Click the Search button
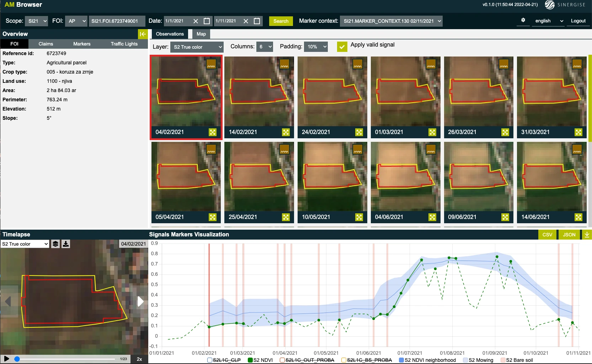 (281, 21)
